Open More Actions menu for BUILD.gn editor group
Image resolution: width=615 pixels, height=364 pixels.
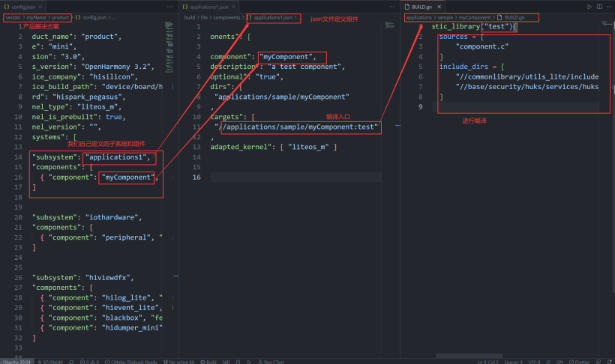tap(609, 7)
